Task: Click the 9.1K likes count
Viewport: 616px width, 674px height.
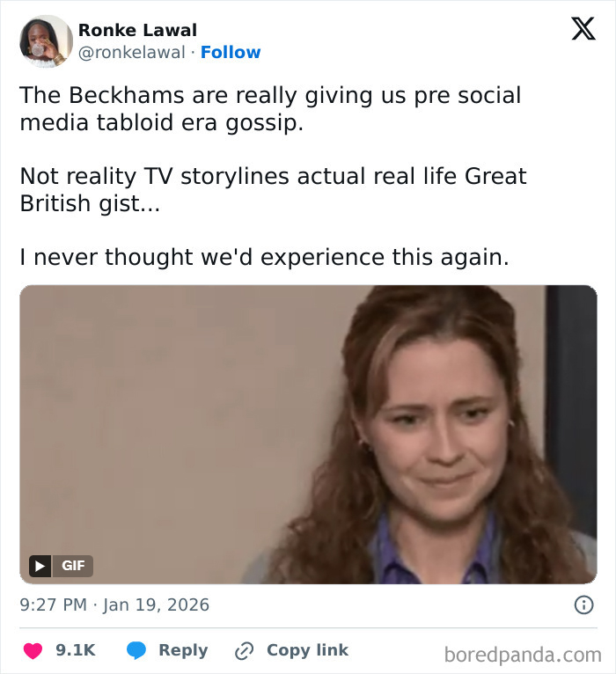Action: pos(76,650)
